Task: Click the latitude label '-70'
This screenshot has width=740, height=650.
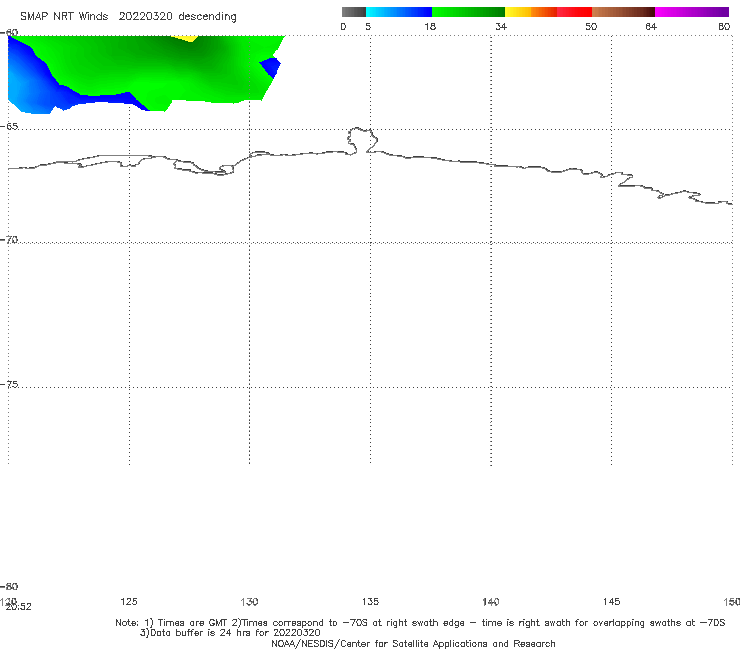Action: [x=9, y=240]
